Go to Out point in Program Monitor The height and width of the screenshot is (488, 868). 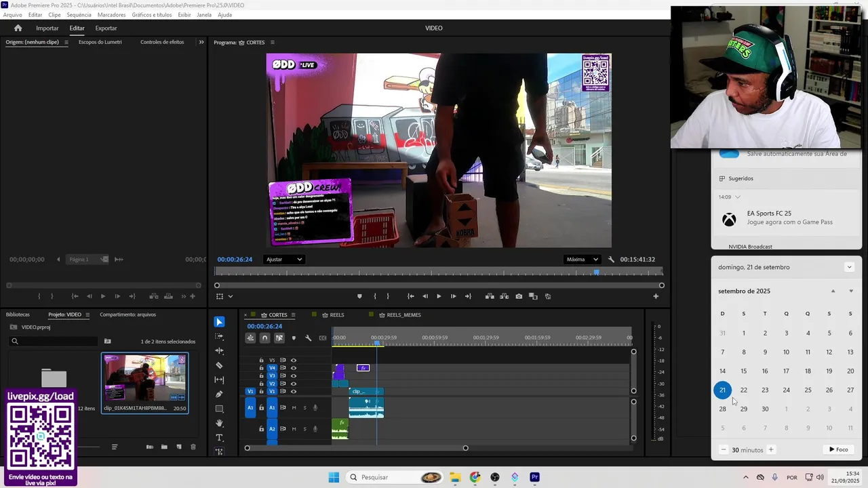click(x=467, y=296)
